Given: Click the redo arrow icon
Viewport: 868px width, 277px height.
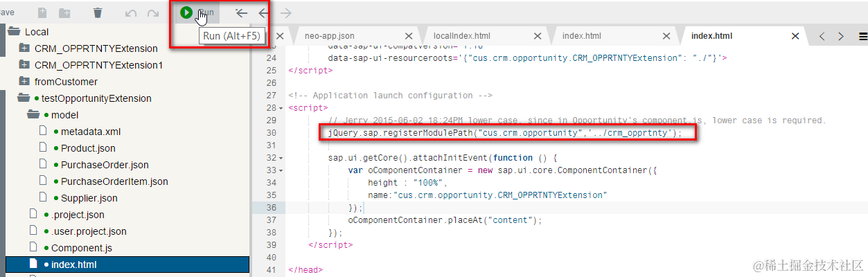Looking at the screenshot, I should click(153, 13).
